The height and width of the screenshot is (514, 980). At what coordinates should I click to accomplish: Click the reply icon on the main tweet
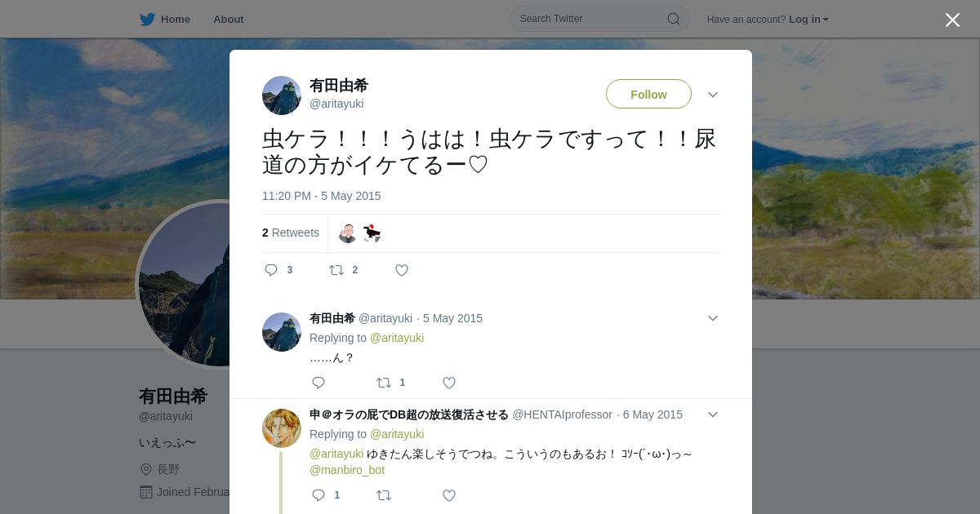click(x=271, y=270)
